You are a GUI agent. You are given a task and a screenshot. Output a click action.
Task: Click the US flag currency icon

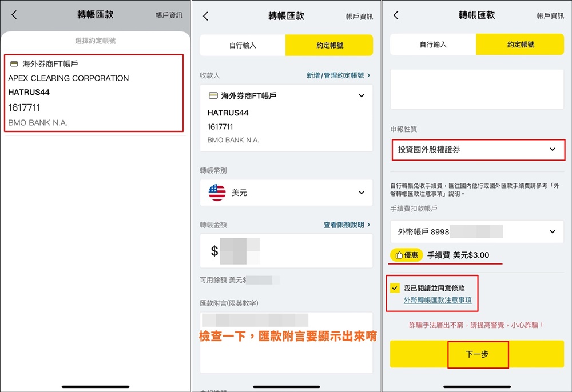point(217,193)
